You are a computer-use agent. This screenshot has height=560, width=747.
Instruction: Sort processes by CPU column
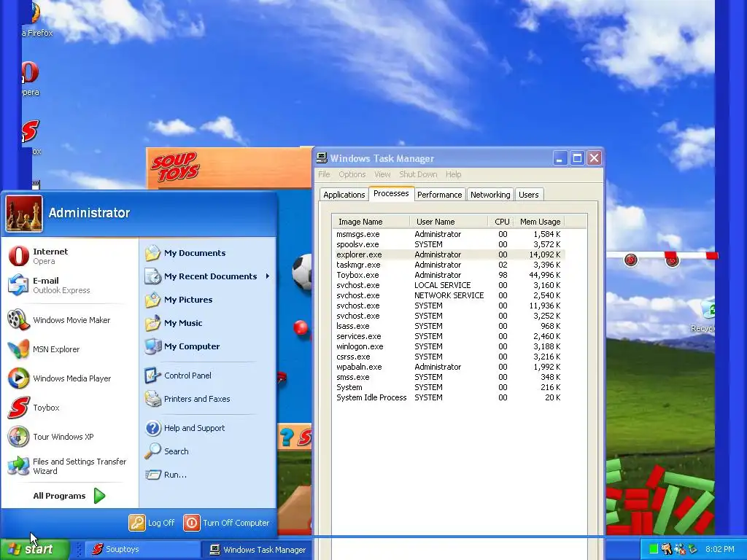pyautogui.click(x=500, y=222)
